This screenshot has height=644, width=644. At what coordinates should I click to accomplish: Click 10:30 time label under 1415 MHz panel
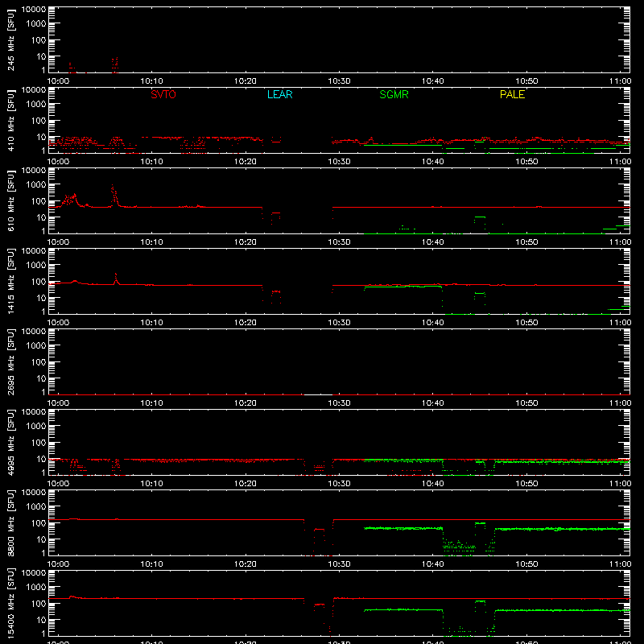tap(339, 323)
